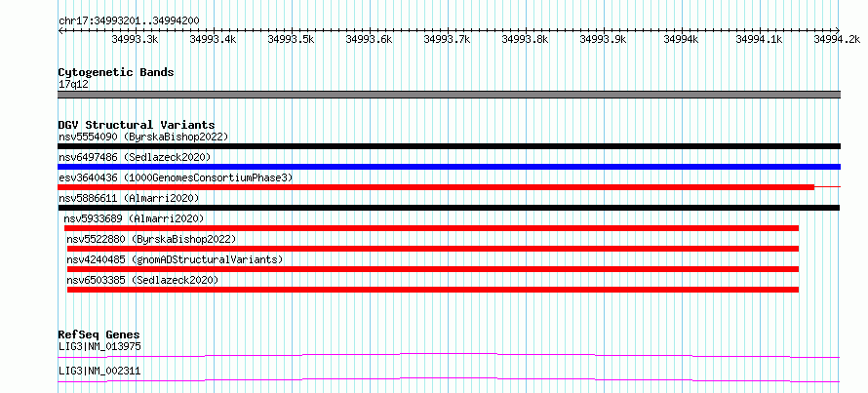Click the 34994k ruler tick label
The image size is (868, 393).
(x=682, y=39)
